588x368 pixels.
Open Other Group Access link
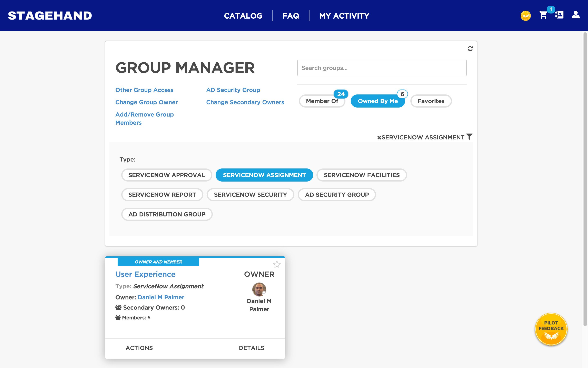(144, 90)
